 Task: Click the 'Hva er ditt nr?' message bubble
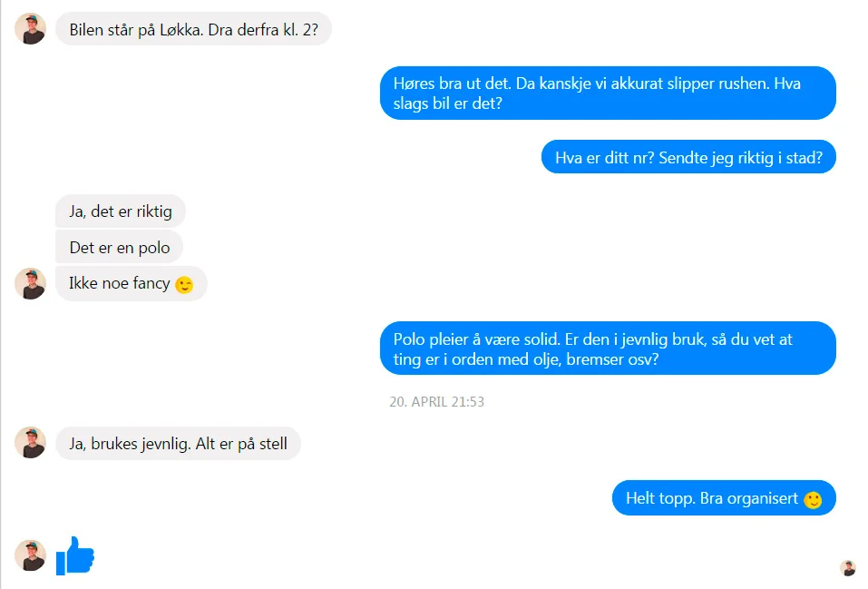tap(688, 157)
